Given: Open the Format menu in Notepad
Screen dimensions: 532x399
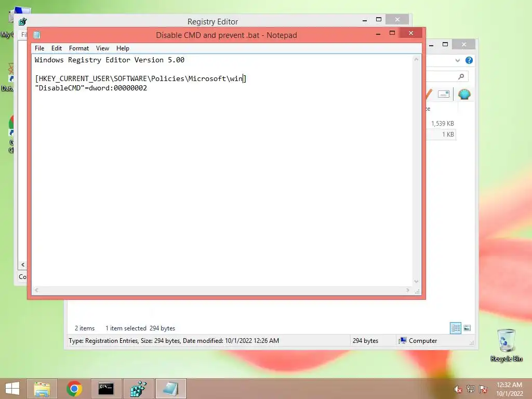Looking at the screenshot, I should click(79, 48).
